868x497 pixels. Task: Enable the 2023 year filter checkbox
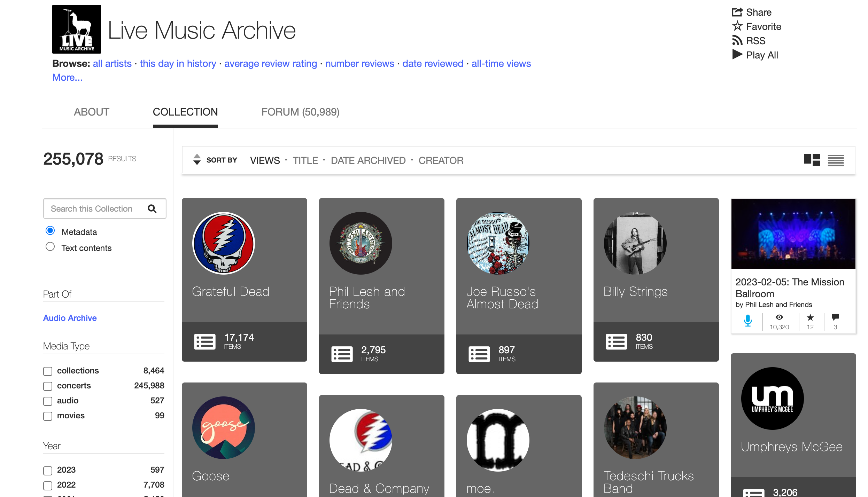pos(48,471)
